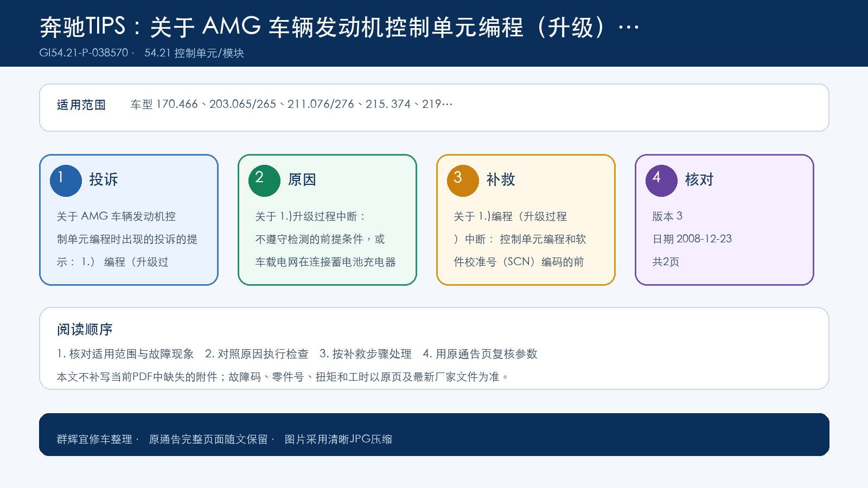
Task: Click the green number 2 circle
Action: [264, 181]
